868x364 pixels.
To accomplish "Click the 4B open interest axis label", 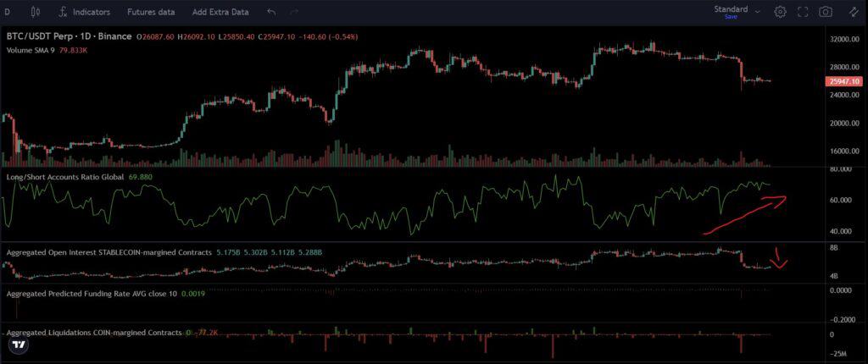I will [x=833, y=275].
